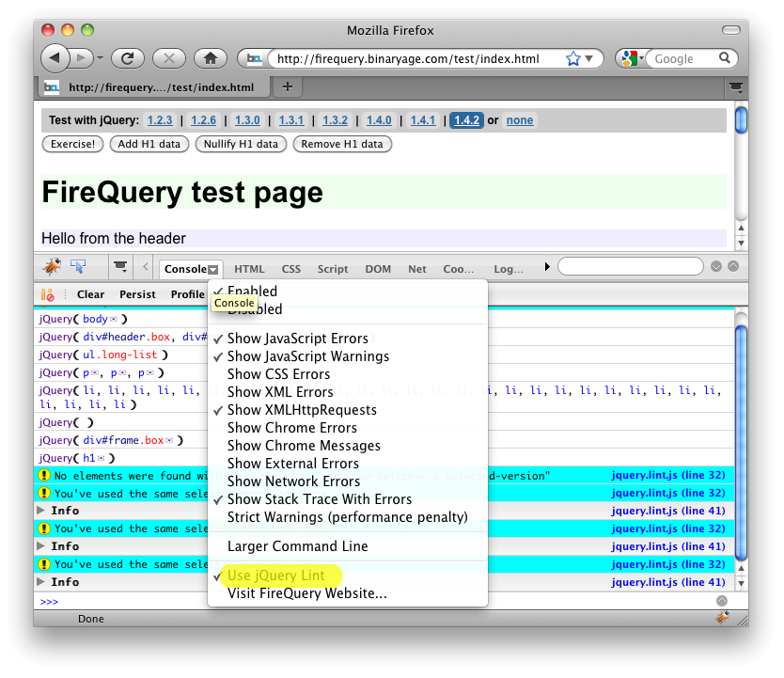Open the Console tab dropdown arrow
Image resolution: width=784 pixels, height=678 pixels.
pos(215,269)
